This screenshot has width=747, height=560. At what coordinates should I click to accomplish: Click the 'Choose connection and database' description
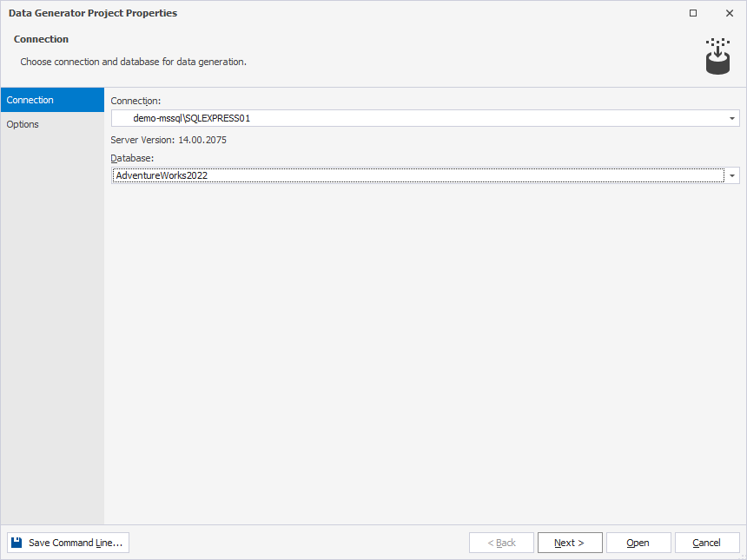(x=134, y=62)
